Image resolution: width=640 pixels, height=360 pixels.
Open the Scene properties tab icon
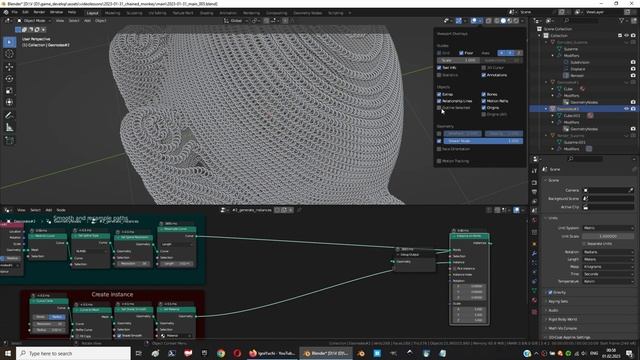534,211
